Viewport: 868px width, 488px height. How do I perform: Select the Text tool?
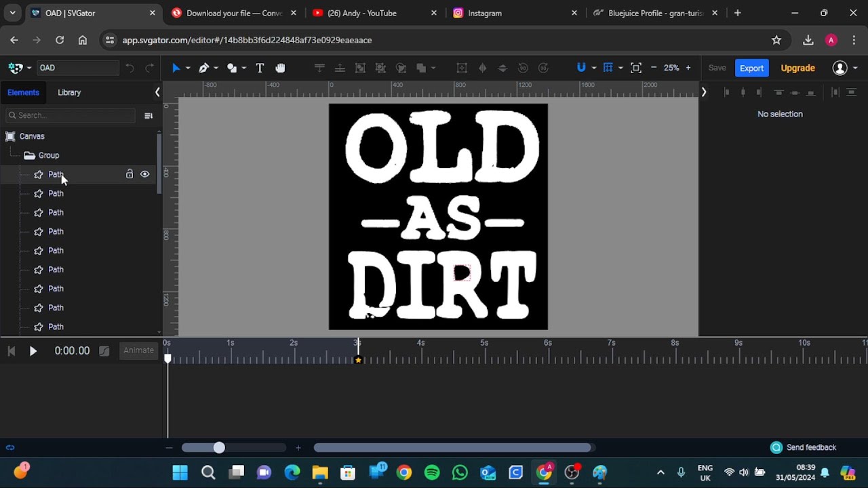(260, 68)
